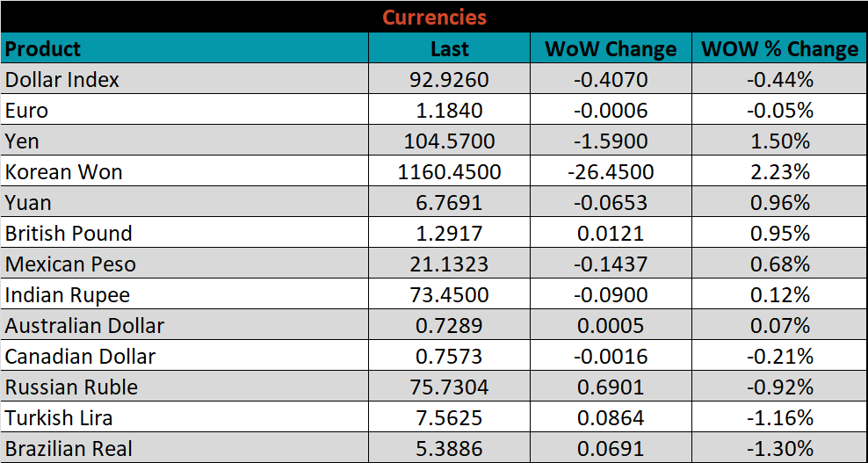This screenshot has height=463, width=868.
Task: Click the Turkish Lira row label
Action: (x=59, y=418)
